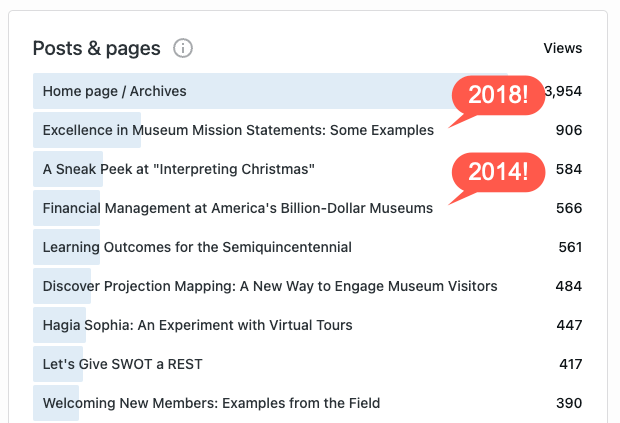Click the red 2014! callout bubble

(497, 172)
